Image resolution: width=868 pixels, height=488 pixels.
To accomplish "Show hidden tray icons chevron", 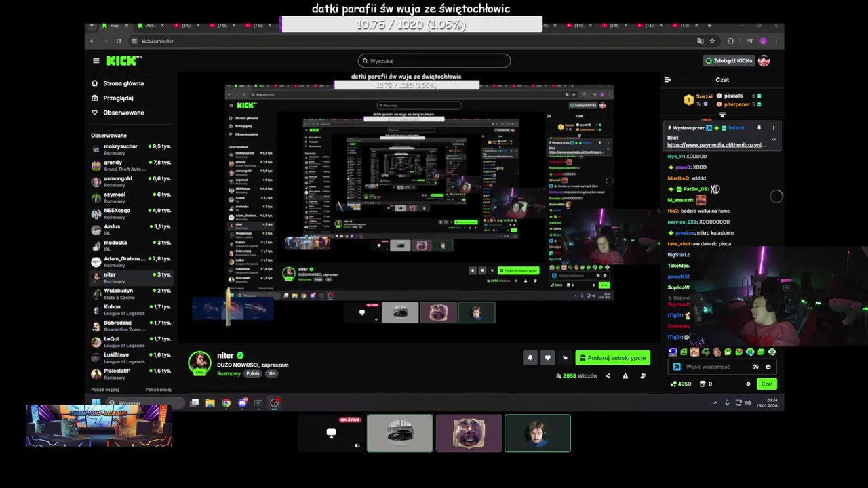I will pos(715,403).
